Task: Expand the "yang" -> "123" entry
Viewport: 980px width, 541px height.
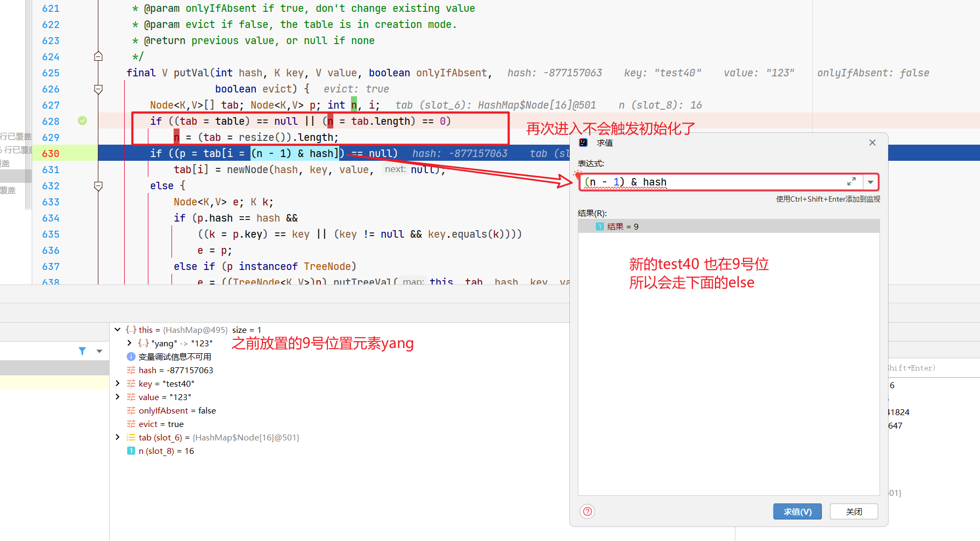Action: click(129, 343)
